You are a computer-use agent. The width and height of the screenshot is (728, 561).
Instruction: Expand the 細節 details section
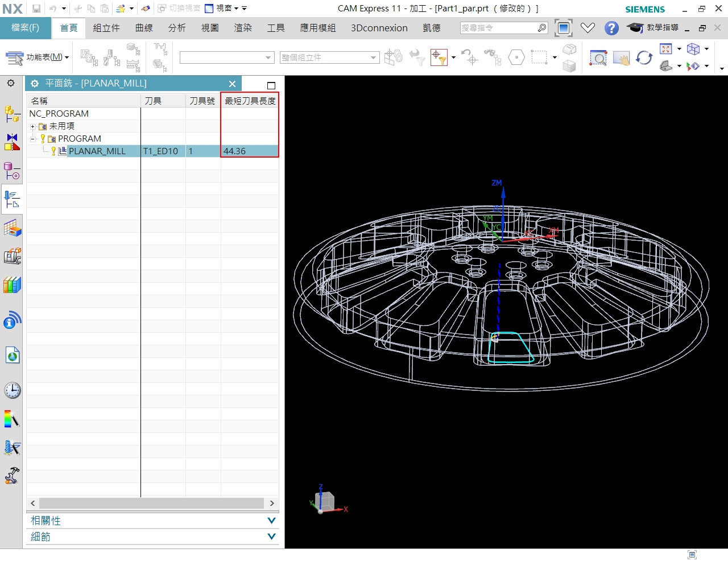pos(152,537)
